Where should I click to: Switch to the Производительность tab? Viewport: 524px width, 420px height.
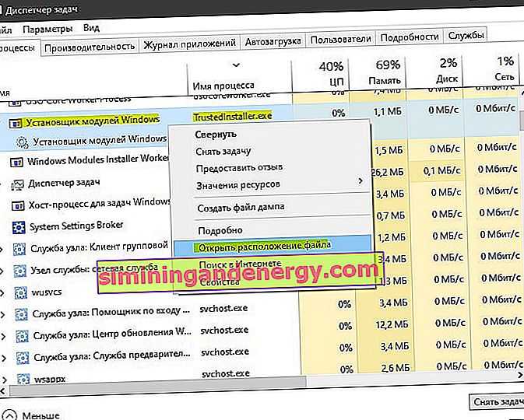90,47
